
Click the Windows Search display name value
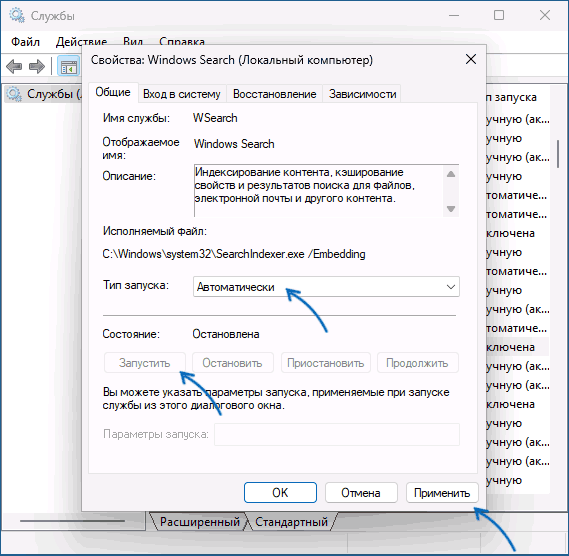pyautogui.click(x=234, y=144)
